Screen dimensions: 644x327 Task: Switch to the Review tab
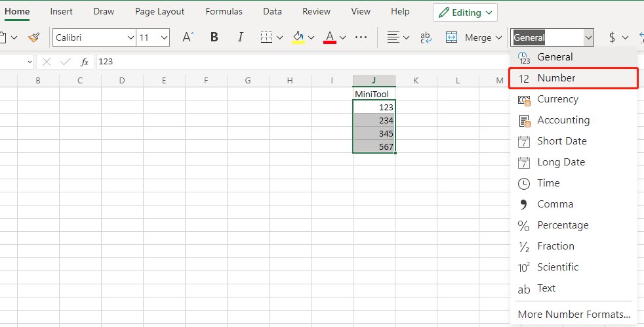click(x=316, y=12)
